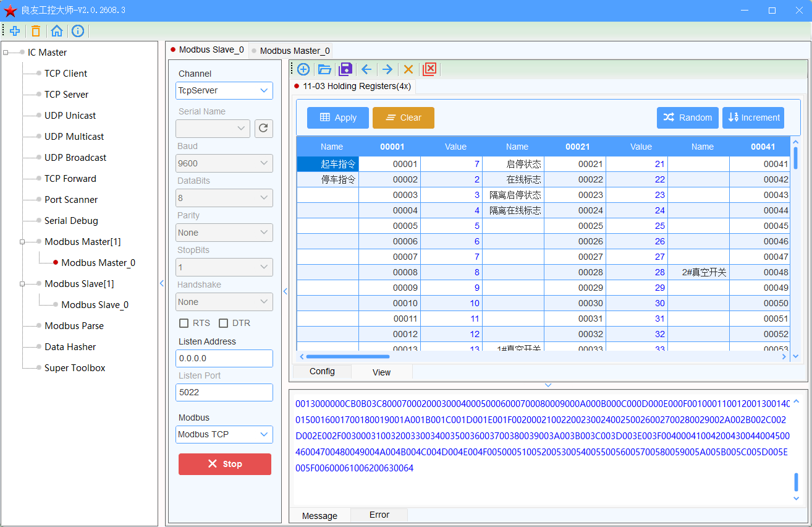Click the value cell for register 00002
The height and width of the screenshot is (527, 812).
point(452,179)
